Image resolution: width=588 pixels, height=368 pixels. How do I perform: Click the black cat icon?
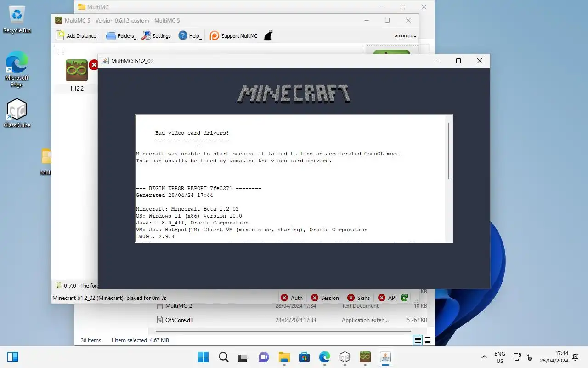[268, 35]
